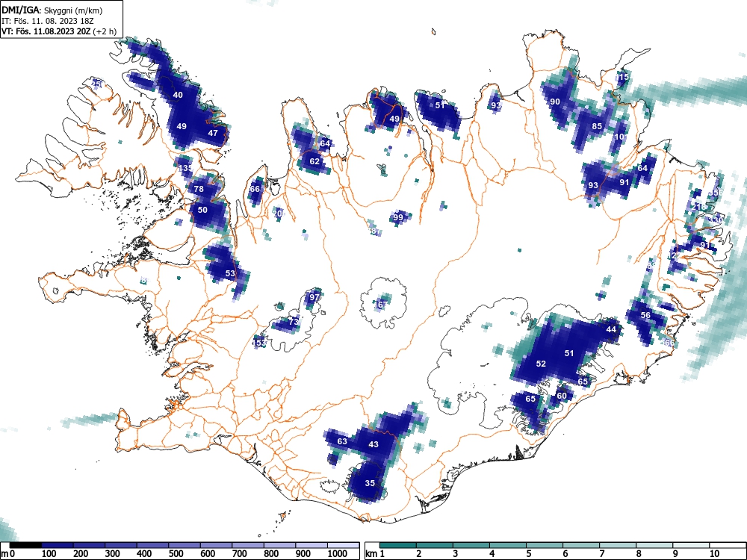Click the visibility value 135 on the map
This screenshot has width=747, height=560.
coord(185,168)
